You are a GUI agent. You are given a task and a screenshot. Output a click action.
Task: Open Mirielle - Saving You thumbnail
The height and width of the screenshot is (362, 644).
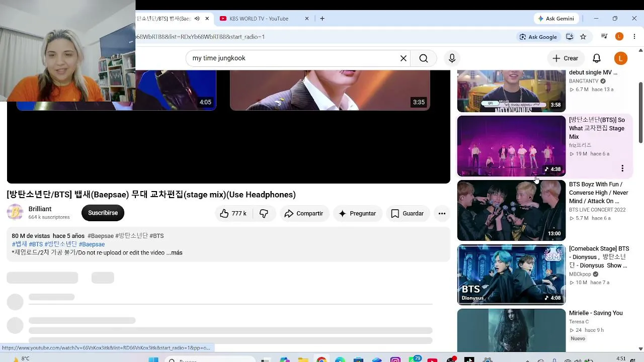click(511, 330)
